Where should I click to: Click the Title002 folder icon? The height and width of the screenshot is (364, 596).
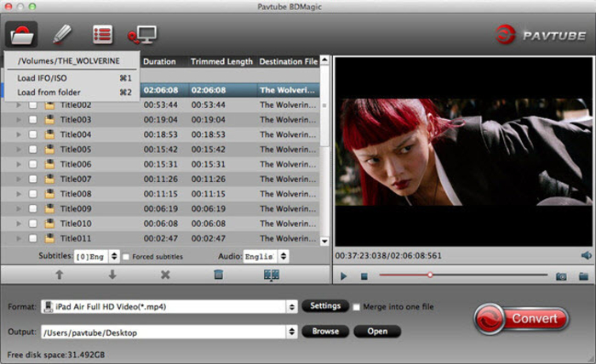pos(49,105)
